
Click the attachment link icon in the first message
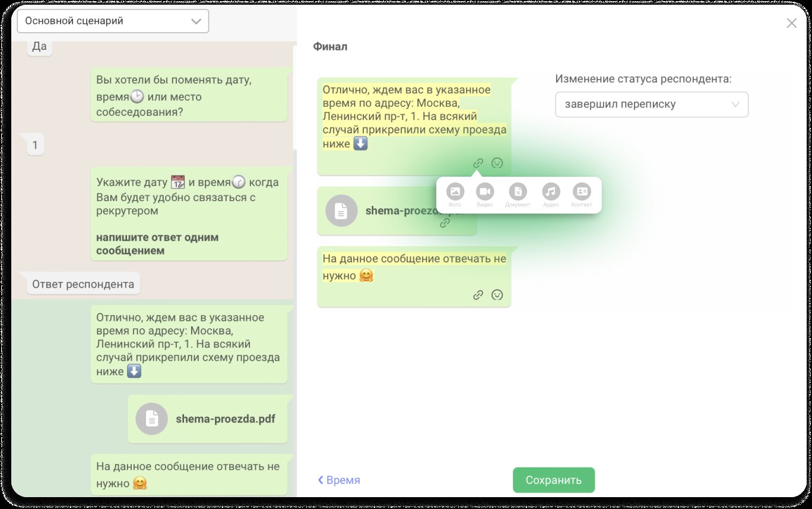tap(478, 163)
